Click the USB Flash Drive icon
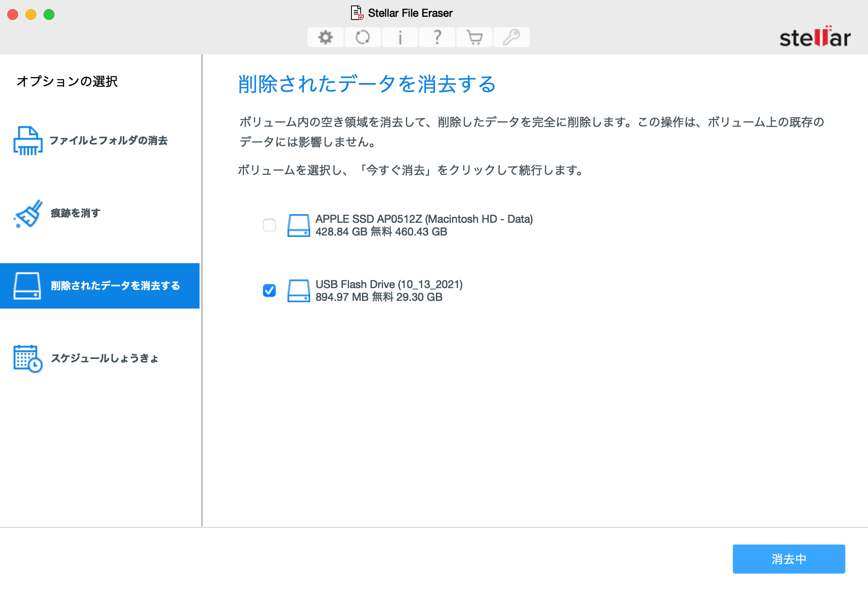868x589 pixels. pos(298,291)
